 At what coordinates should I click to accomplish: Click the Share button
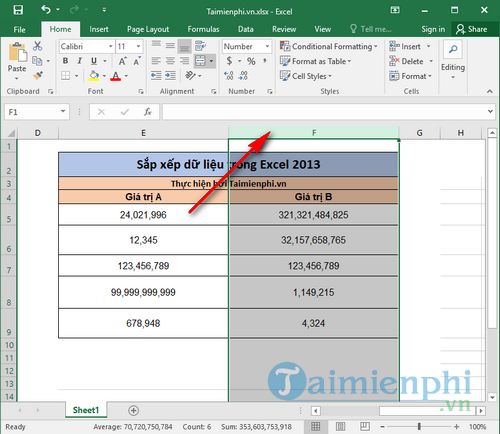[x=472, y=29]
